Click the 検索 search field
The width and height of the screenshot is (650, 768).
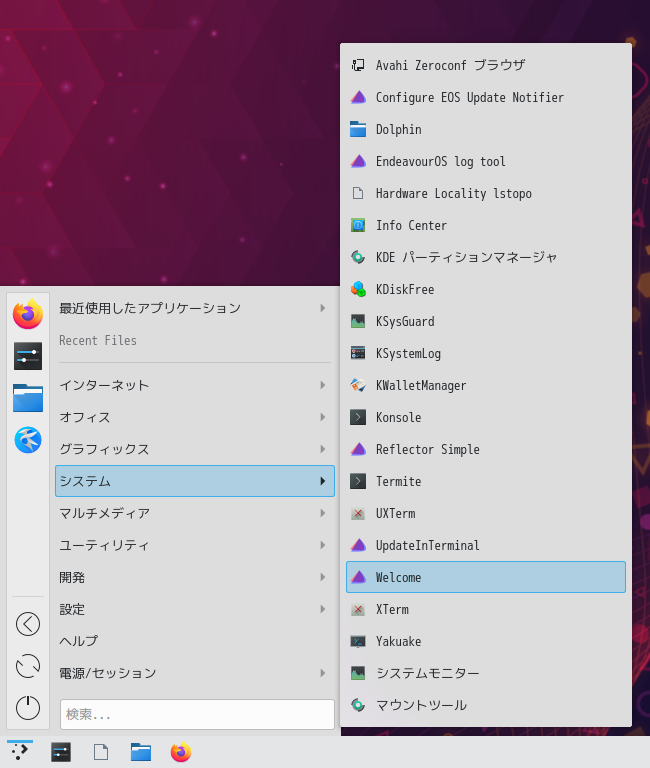[197, 714]
